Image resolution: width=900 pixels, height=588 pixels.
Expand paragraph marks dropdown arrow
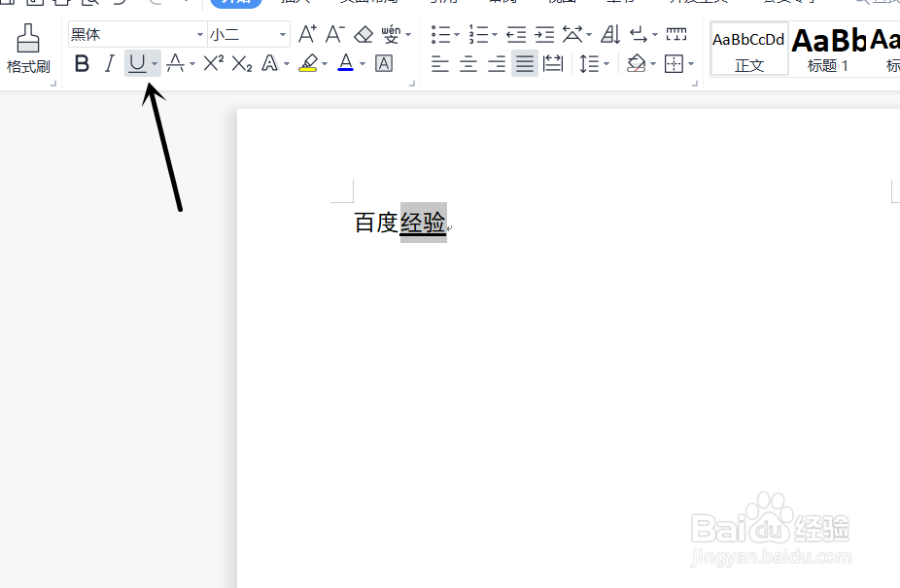coord(655,35)
